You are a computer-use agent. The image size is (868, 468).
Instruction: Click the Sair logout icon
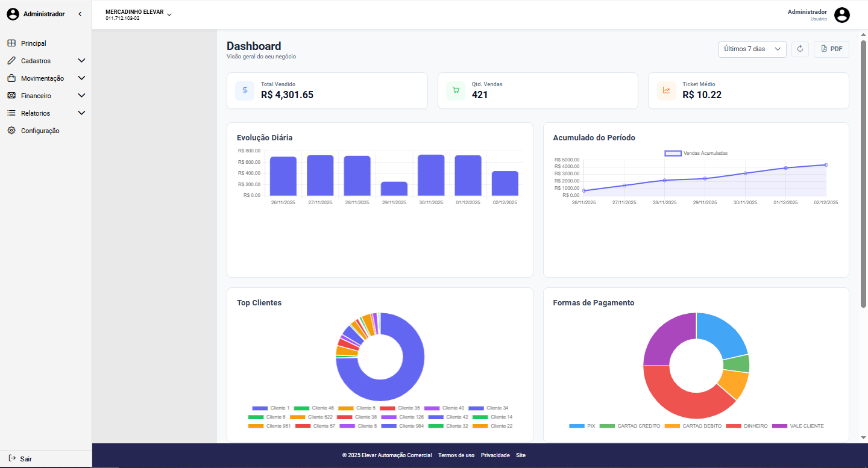(x=11, y=458)
